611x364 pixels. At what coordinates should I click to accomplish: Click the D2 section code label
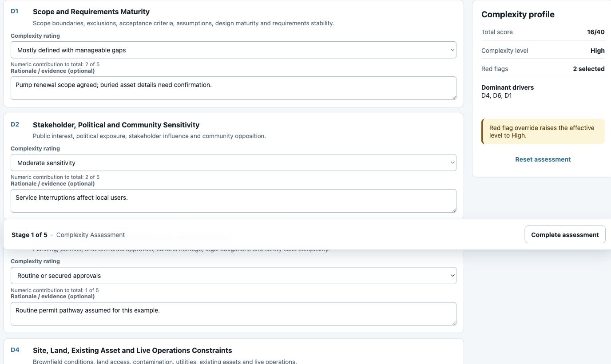point(15,124)
